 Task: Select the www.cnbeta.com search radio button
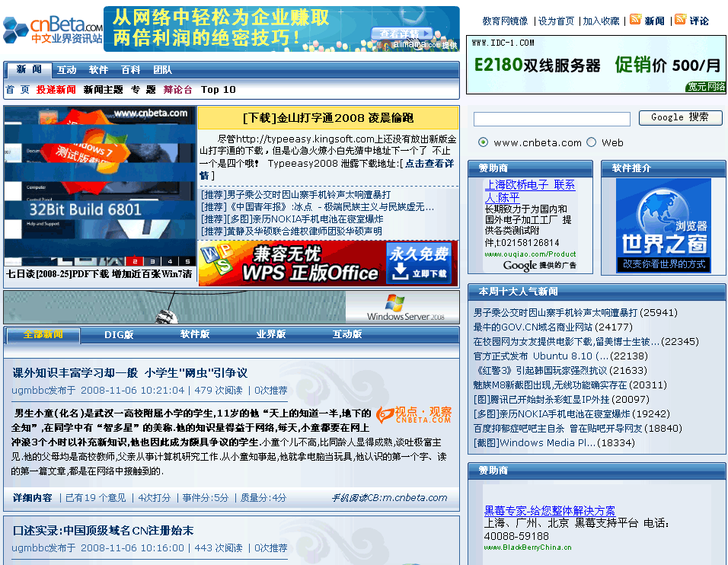pos(484,142)
